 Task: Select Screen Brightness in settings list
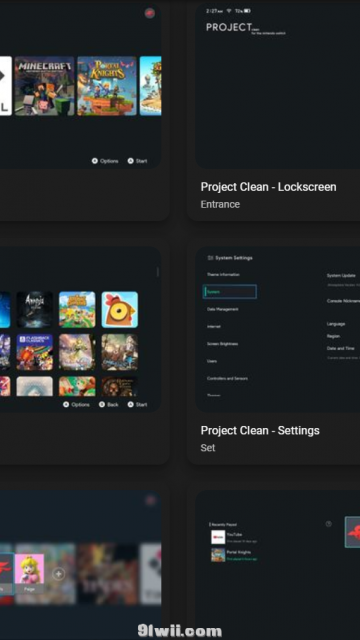pos(222,344)
